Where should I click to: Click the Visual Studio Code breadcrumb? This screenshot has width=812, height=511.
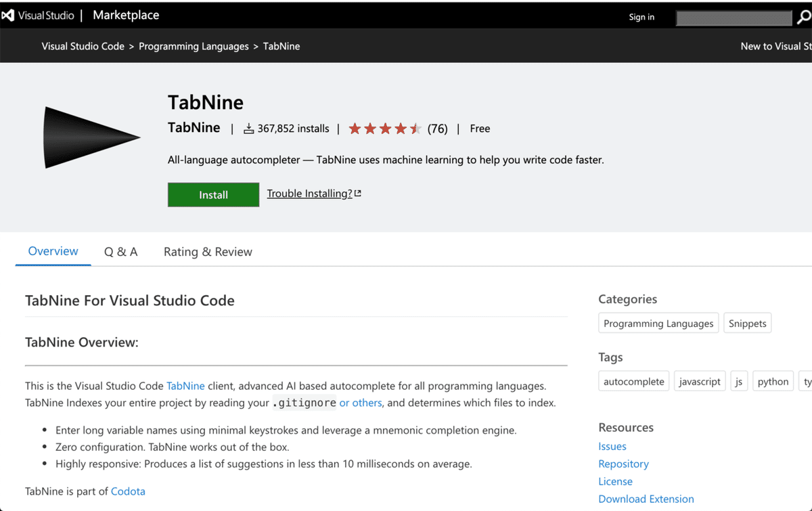pos(83,46)
